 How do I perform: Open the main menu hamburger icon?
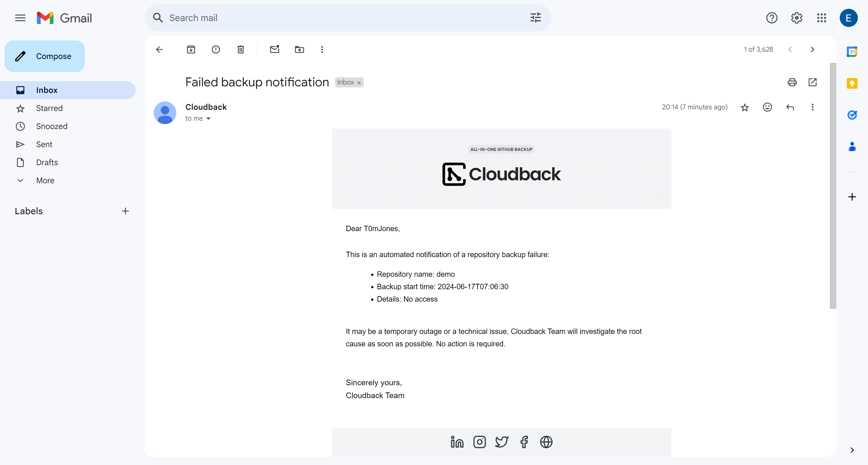pyautogui.click(x=20, y=18)
